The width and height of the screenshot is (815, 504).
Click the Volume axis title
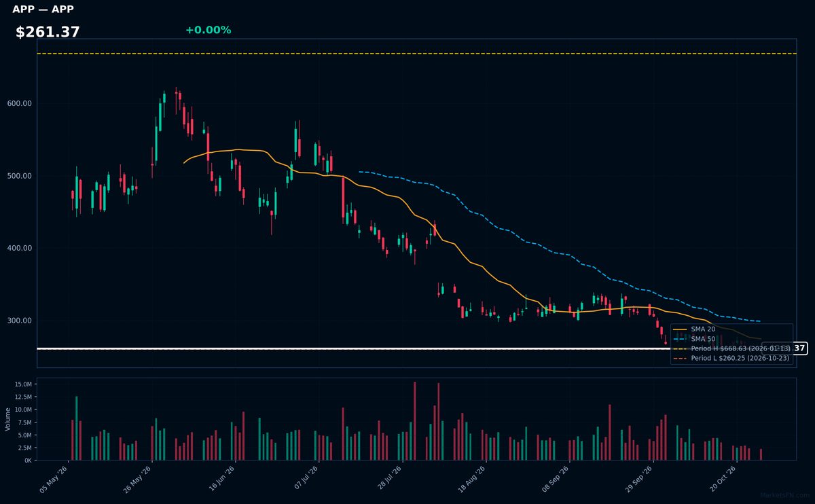coord(8,419)
